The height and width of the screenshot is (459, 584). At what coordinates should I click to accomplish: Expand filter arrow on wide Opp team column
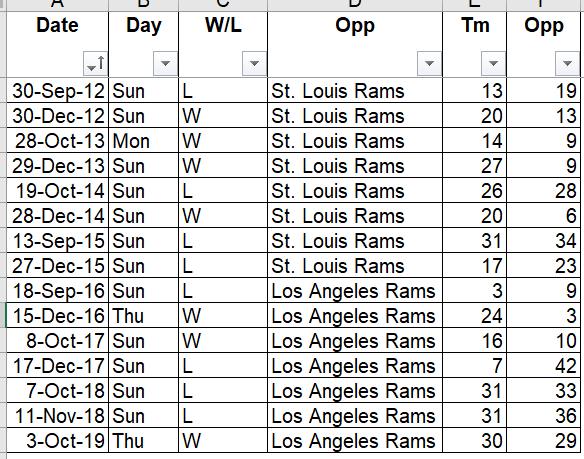click(x=429, y=63)
